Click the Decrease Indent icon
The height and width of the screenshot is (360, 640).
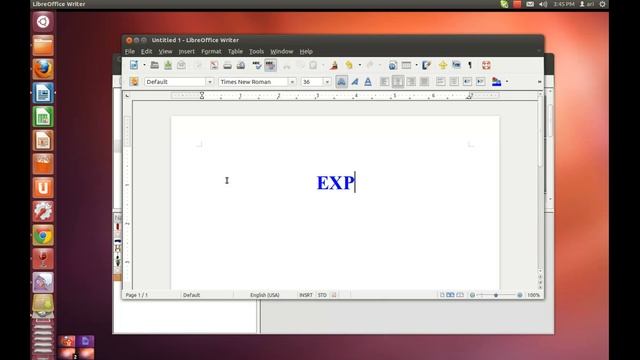(467, 82)
